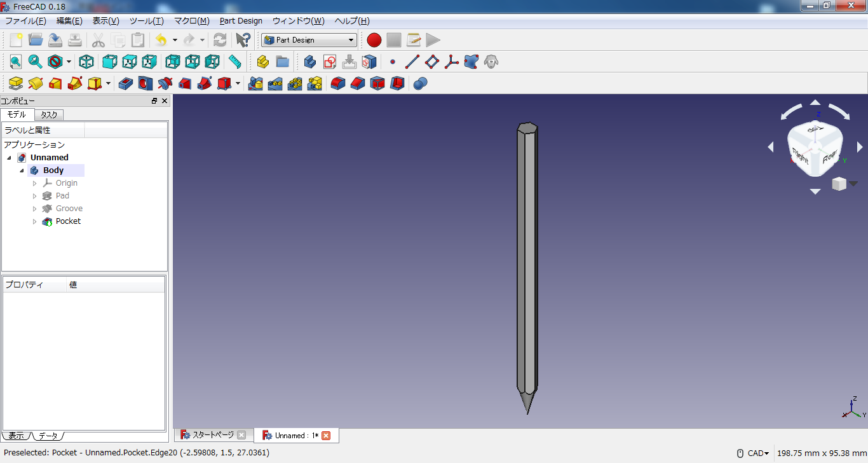This screenshot has width=868, height=463.
Task: Set bottom view
Action: pos(193,62)
